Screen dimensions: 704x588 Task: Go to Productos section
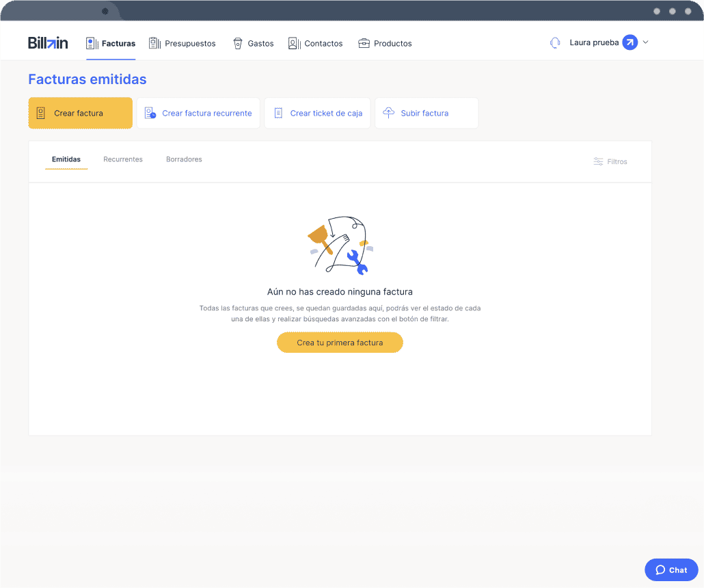tap(385, 44)
